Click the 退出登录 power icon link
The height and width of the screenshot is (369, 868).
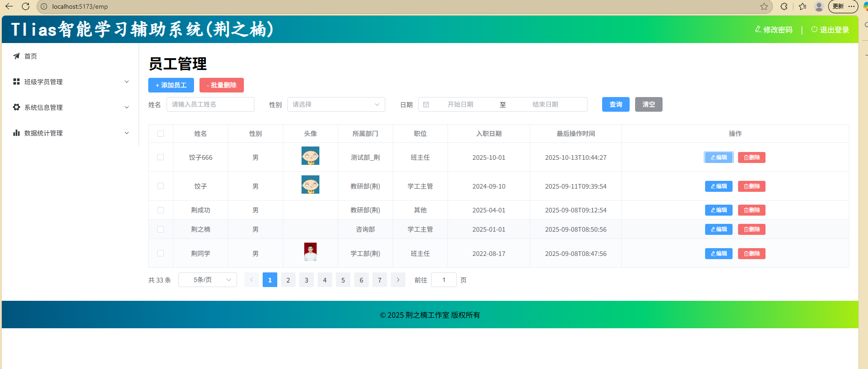click(x=830, y=30)
